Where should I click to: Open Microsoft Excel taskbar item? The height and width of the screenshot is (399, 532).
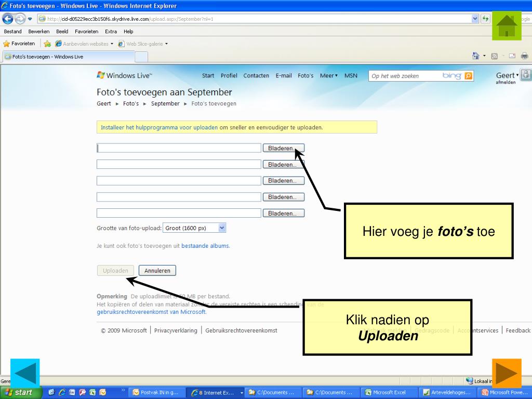pyautogui.click(x=389, y=393)
